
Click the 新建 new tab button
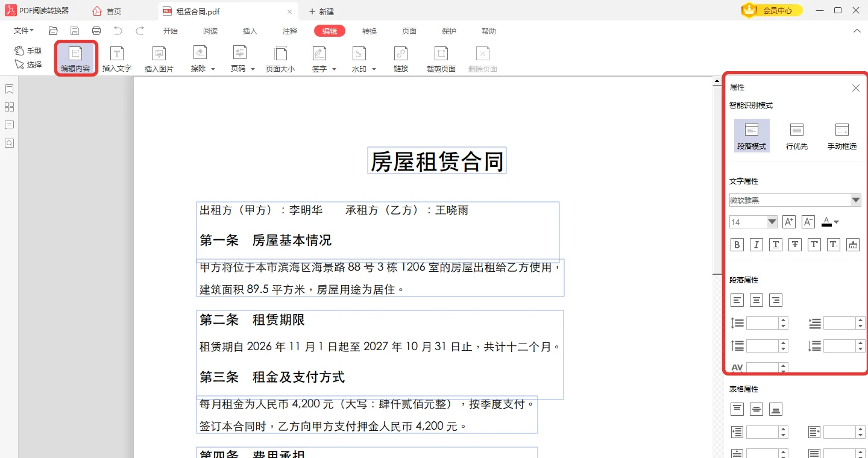321,11
